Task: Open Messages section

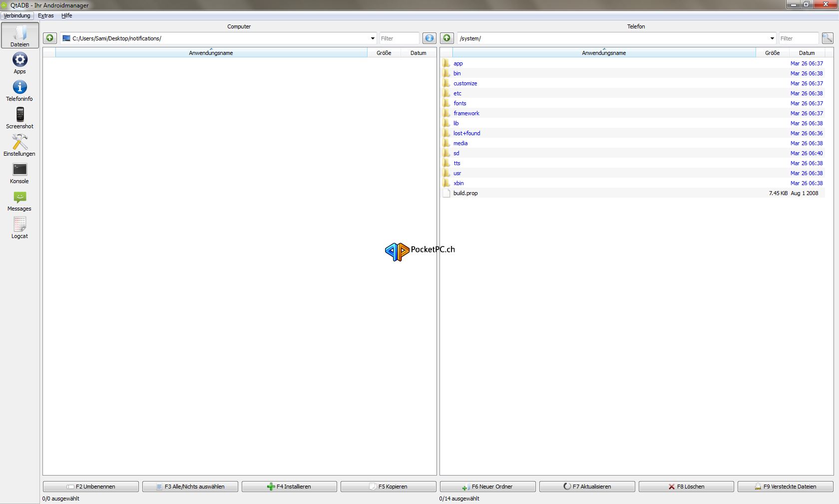Action: pos(20,200)
